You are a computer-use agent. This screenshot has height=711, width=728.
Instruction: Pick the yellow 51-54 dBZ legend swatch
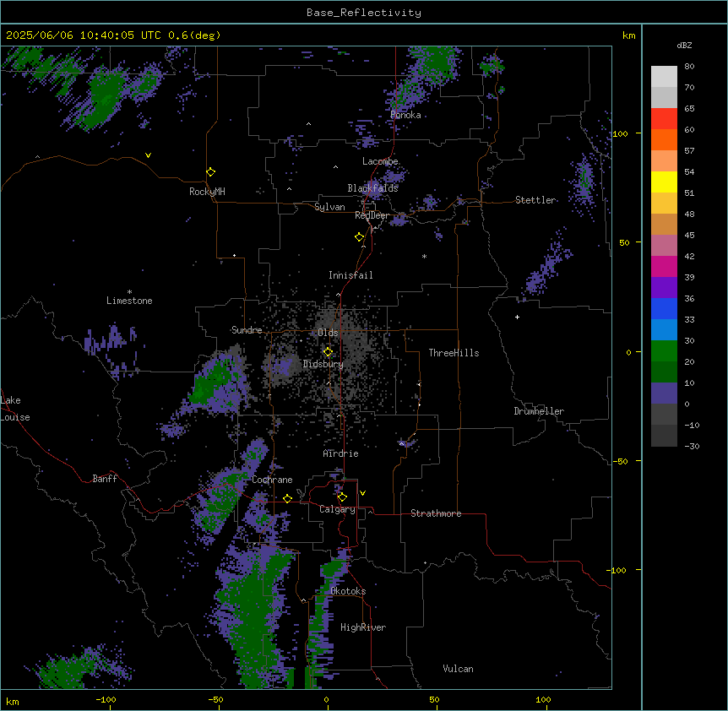point(664,182)
